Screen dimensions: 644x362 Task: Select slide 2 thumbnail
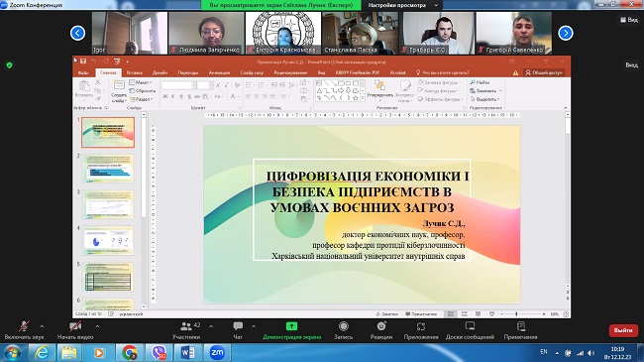[x=108, y=169]
